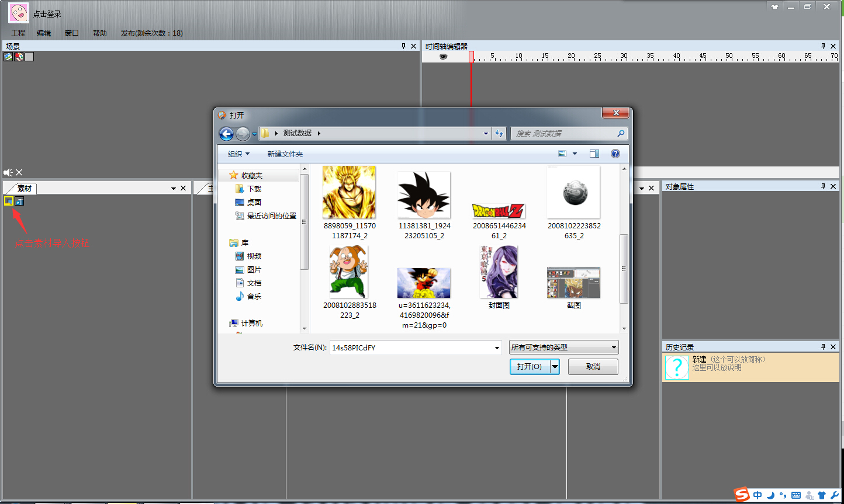The height and width of the screenshot is (504, 844).
Task: Click the refresh icon beside the address bar
Action: coord(499,134)
